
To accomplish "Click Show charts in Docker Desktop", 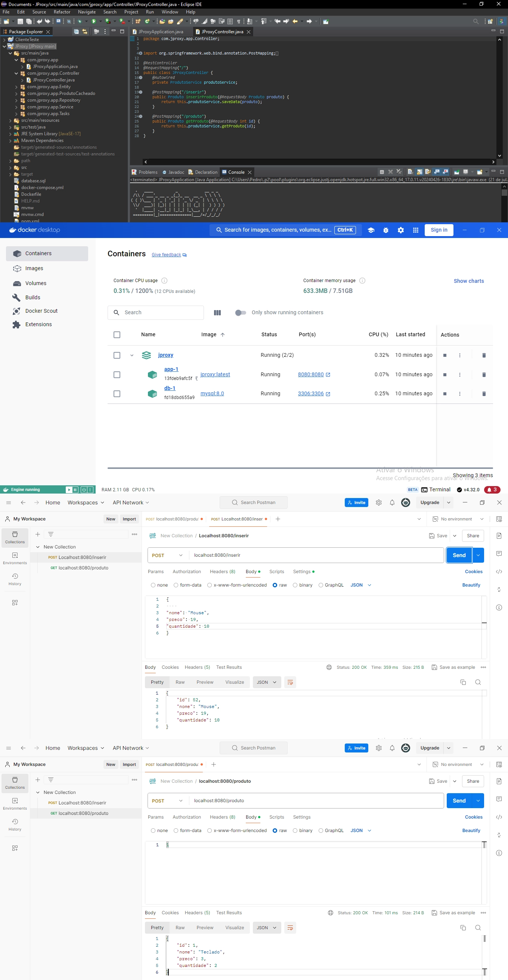I will pyautogui.click(x=468, y=281).
